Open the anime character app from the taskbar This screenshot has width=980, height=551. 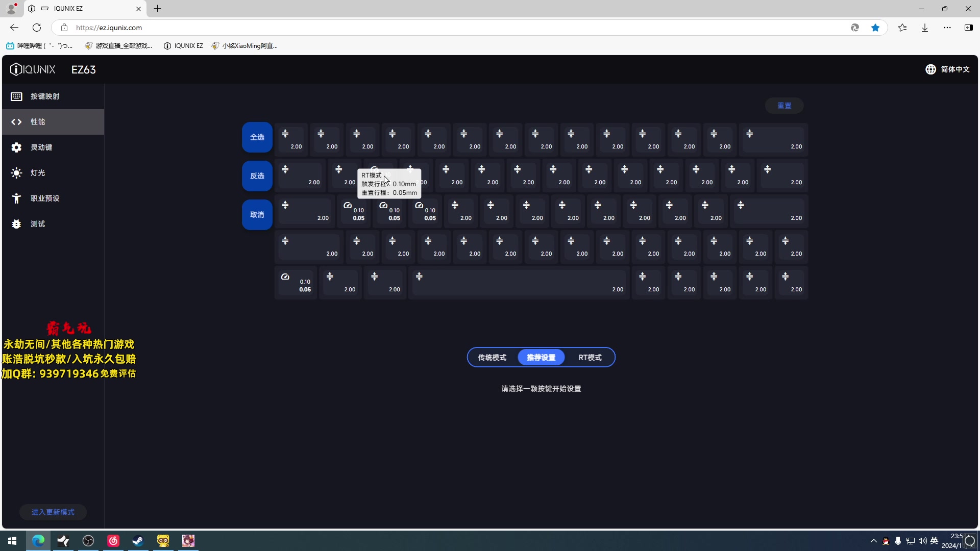(188, 541)
